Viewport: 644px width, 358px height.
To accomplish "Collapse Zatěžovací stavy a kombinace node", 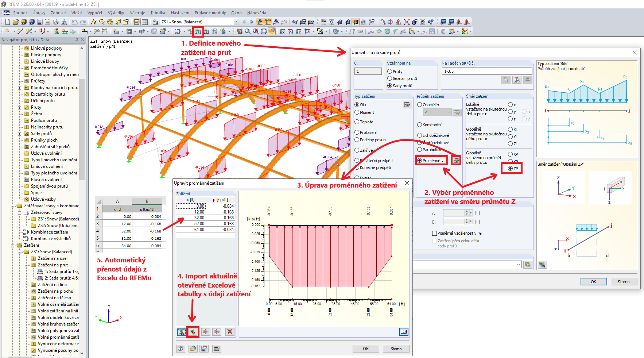I will pyautogui.click(x=13, y=206).
